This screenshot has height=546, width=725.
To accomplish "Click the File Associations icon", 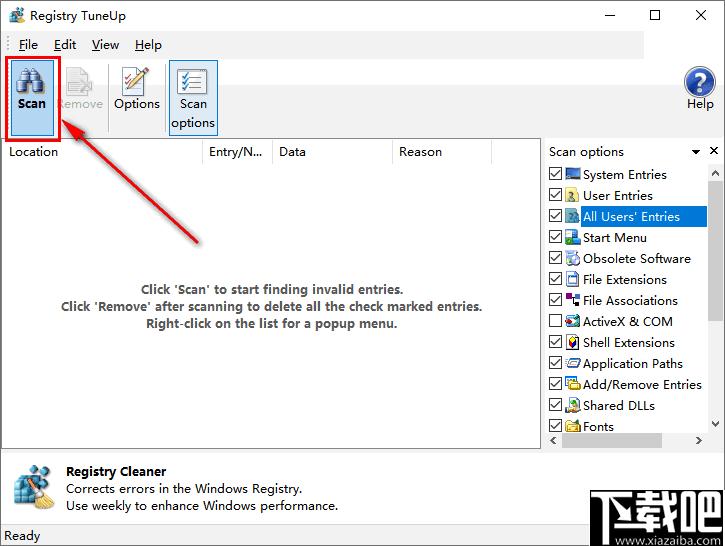I will [x=572, y=300].
